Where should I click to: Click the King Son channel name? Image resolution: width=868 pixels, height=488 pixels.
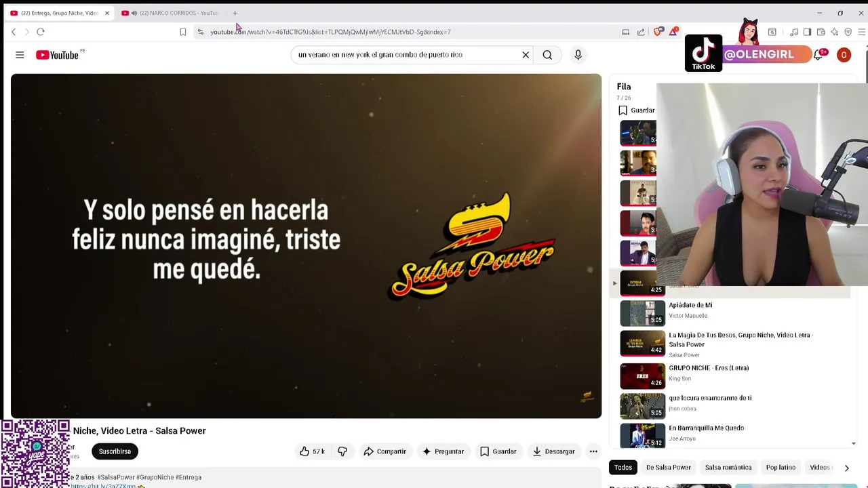pos(680,379)
